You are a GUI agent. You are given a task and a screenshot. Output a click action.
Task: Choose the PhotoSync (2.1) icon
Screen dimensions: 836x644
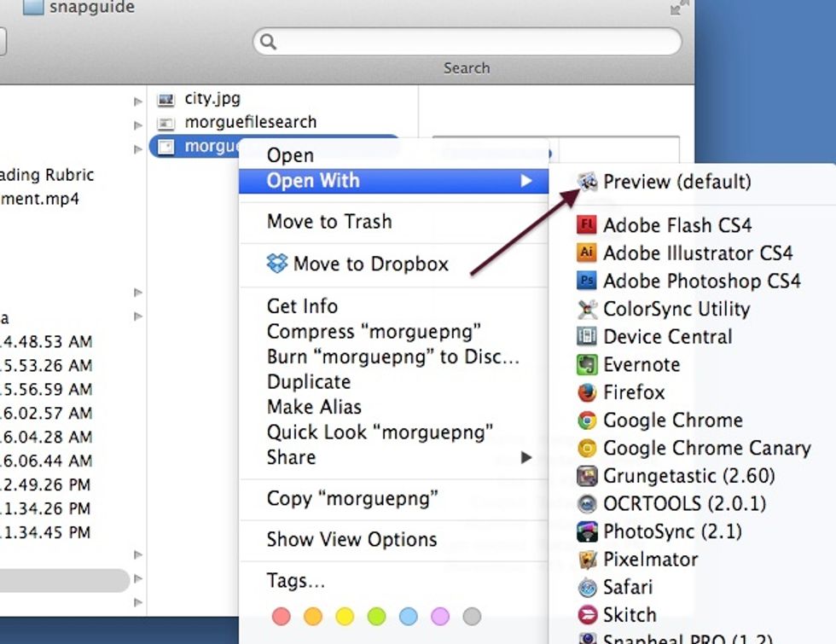(x=587, y=531)
